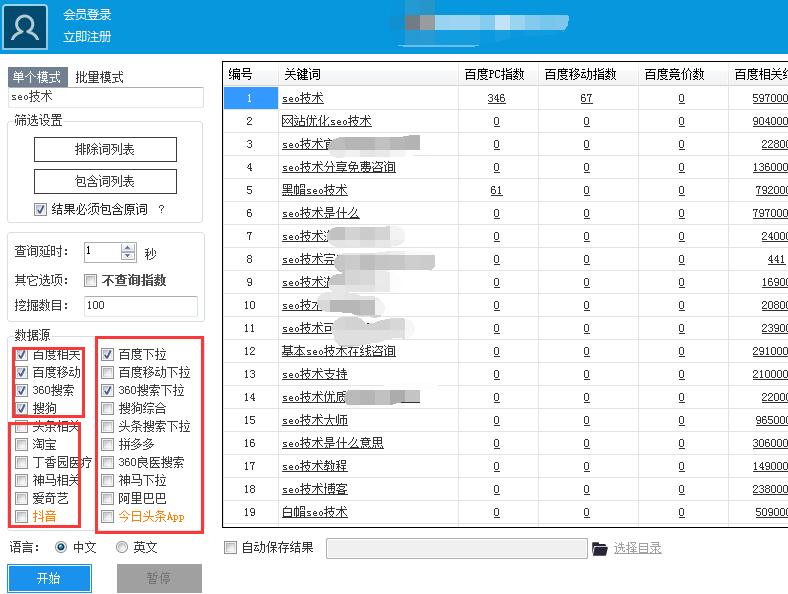Sort by 百度移动指数 column header
The width and height of the screenshot is (788, 594).
pos(588,74)
